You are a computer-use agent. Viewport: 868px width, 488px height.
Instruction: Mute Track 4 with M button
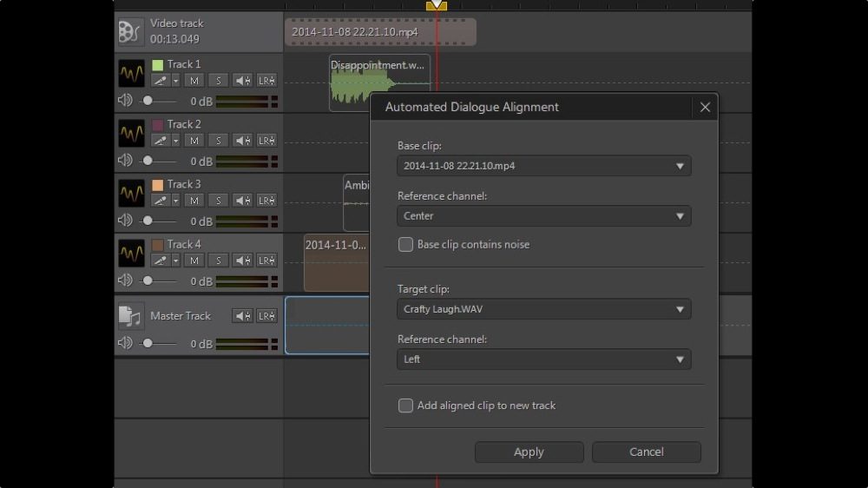click(194, 260)
